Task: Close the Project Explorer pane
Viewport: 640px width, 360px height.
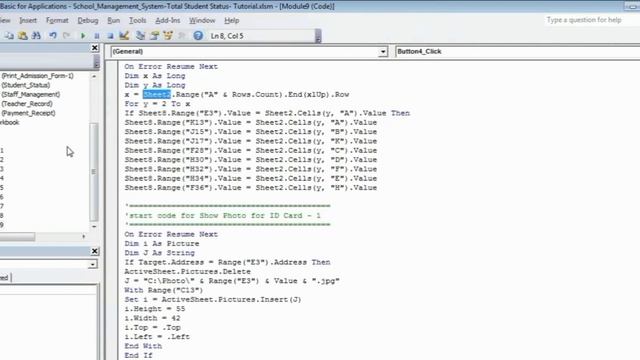Action: (94, 48)
